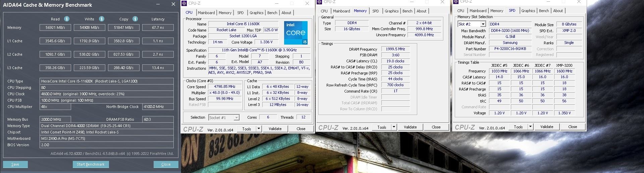Click Start Benchmark button
Image resolution: width=644 pixels, height=173 pixels.
[91, 164]
